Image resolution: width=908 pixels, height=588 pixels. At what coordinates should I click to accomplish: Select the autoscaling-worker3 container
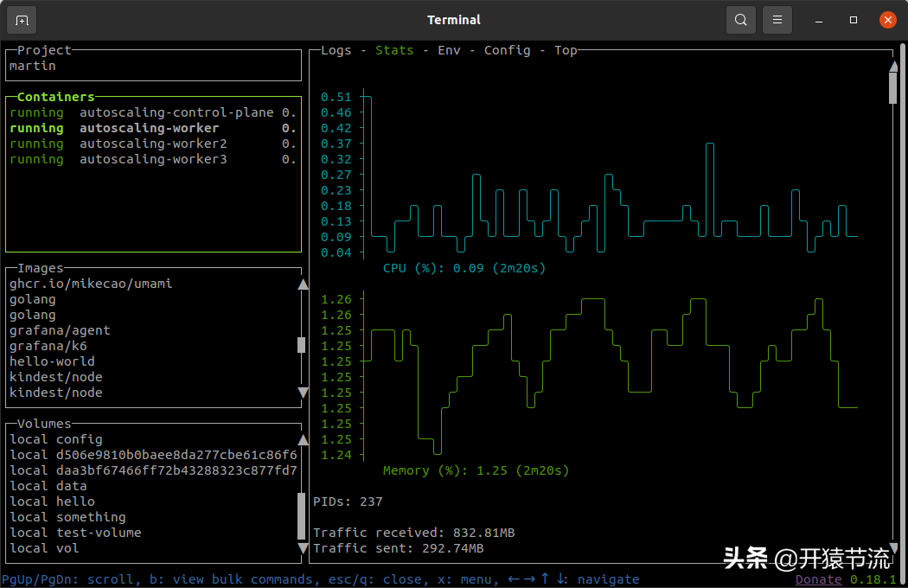pyautogui.click(x=153, y=159)
